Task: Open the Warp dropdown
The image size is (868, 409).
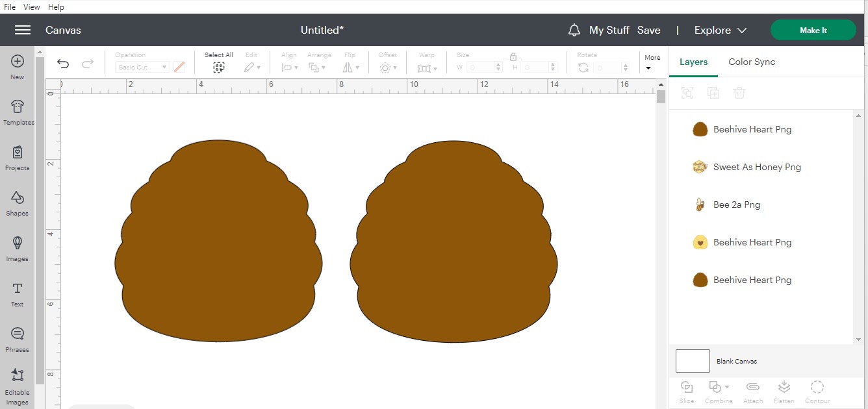Action: pyautogui.click(x=427, y=67)
